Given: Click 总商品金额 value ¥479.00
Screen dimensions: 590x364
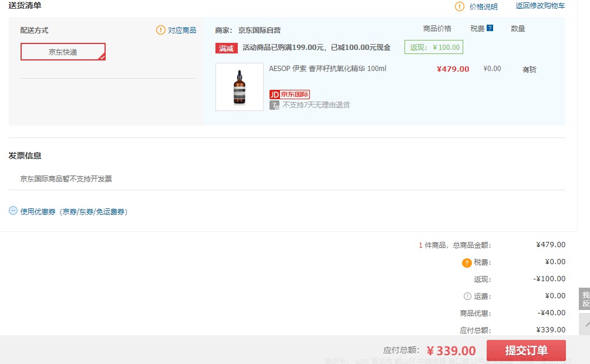Looking at the screenshot, I should 551,245.
